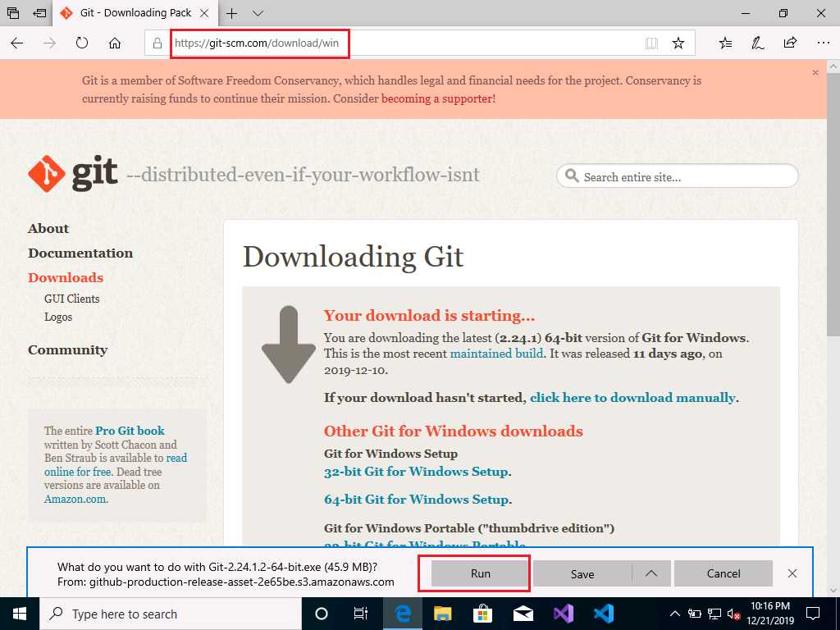Go to the Home page icon

coord(115,43)
